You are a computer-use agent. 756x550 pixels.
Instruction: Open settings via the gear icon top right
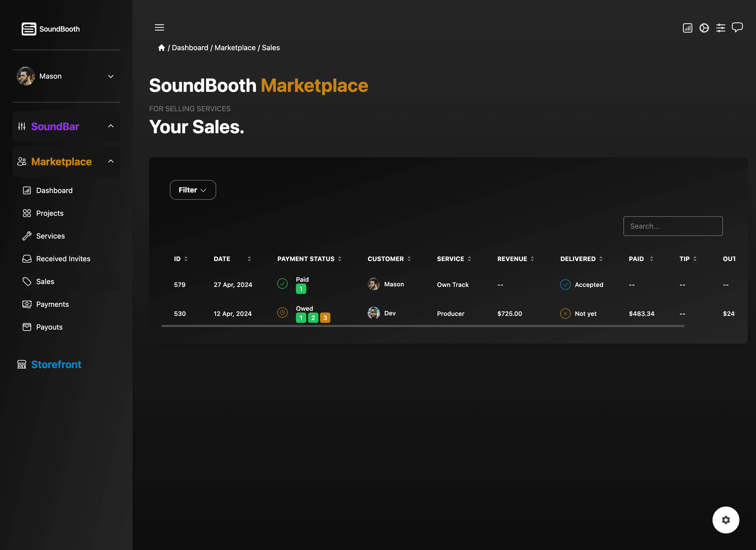(704, 28)
